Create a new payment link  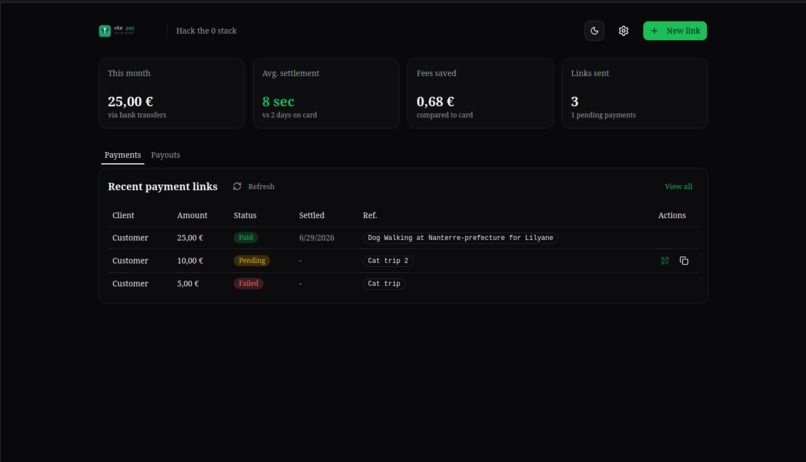[x=675, y=31]
